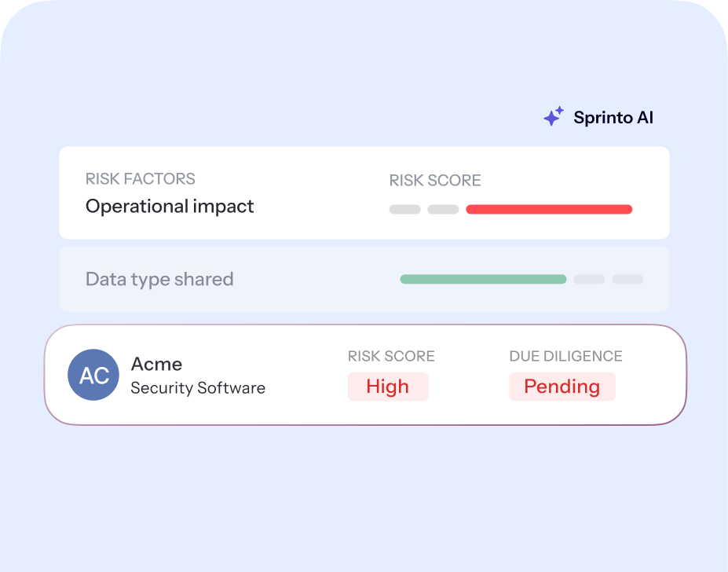Click the DUE DILIGENCE column label
Image resolution: width=728 pixels, height=572 pixels.
click(x=565, y=356)
